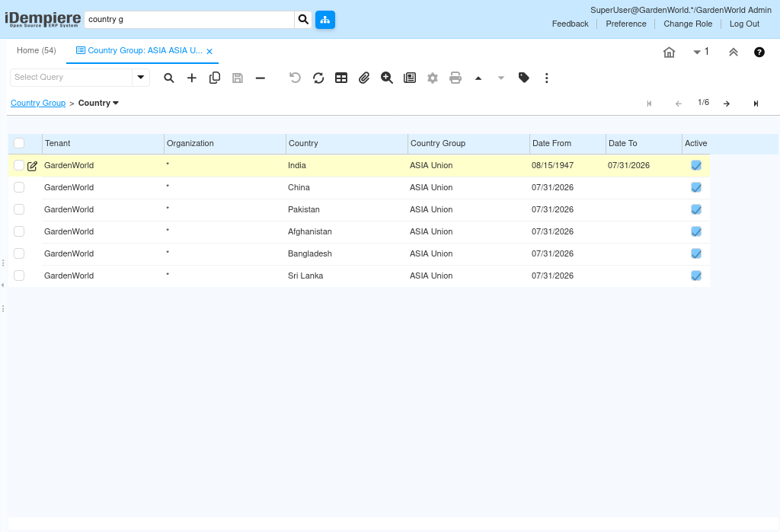
Task: Expand the Country breadcrumb dropdown
Action: click(116, 103)
